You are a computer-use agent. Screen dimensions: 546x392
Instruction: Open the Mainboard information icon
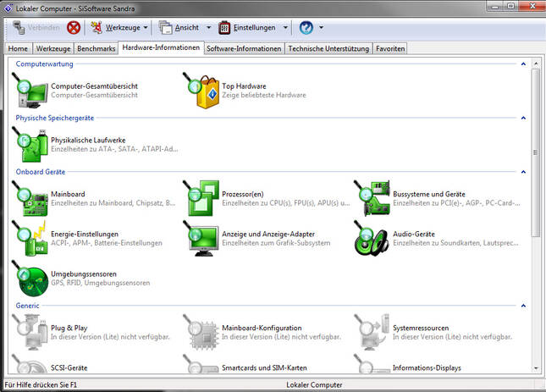[31, 198]
